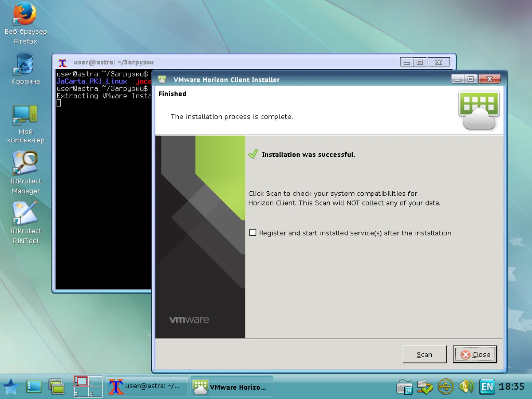Click the show desktop taskbar icon

coord(34,387)
